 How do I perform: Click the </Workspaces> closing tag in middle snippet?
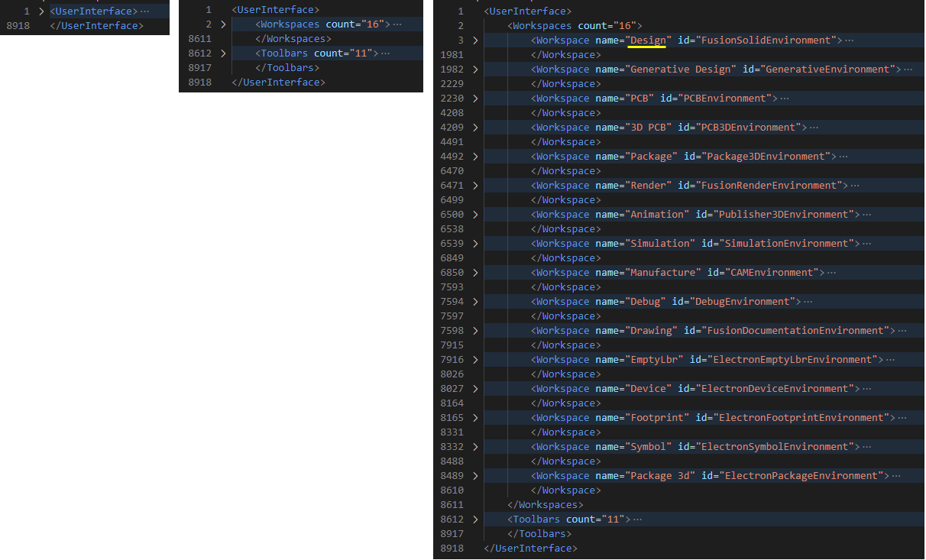293,39
